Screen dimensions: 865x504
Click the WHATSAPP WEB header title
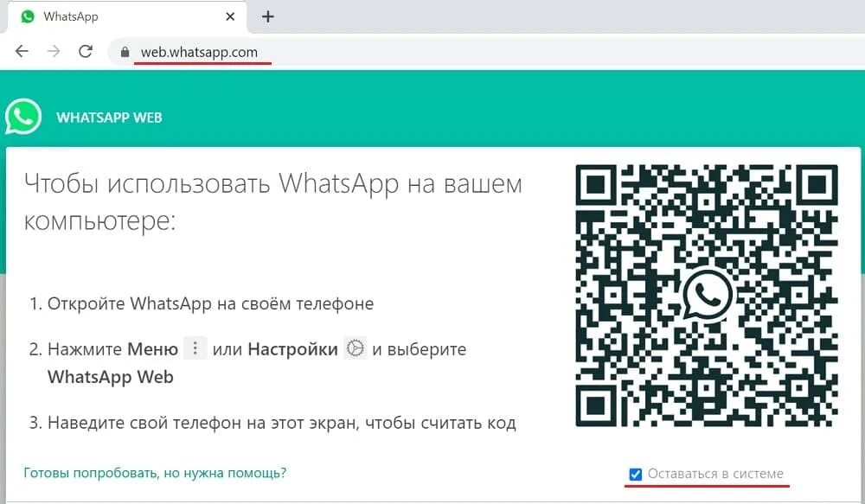pyautogui.click(x=109, y=118)
